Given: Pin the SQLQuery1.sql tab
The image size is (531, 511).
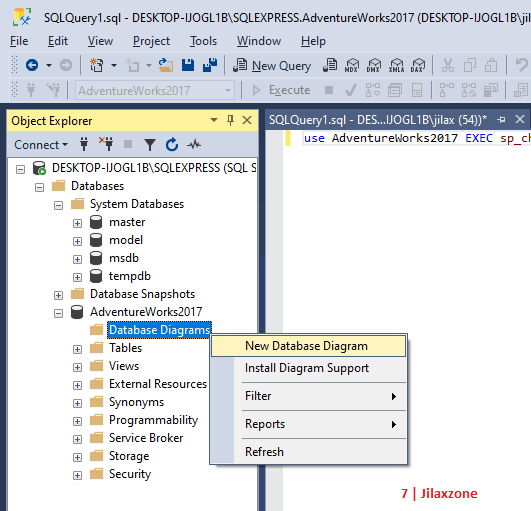Looking at the screenshot, I should click(x=501, y=119).
